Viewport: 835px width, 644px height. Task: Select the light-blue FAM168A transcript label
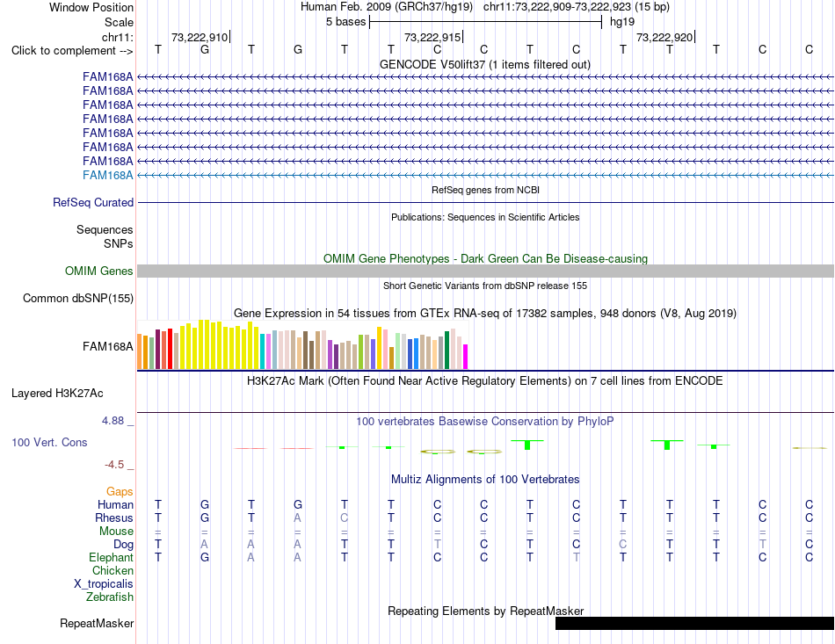click(107, 175)
